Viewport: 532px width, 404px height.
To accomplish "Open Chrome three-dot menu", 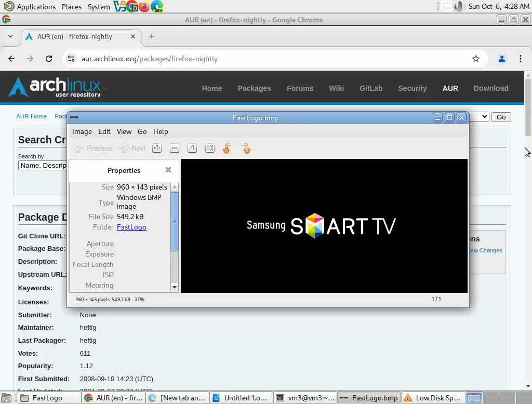I will [521, 59].
